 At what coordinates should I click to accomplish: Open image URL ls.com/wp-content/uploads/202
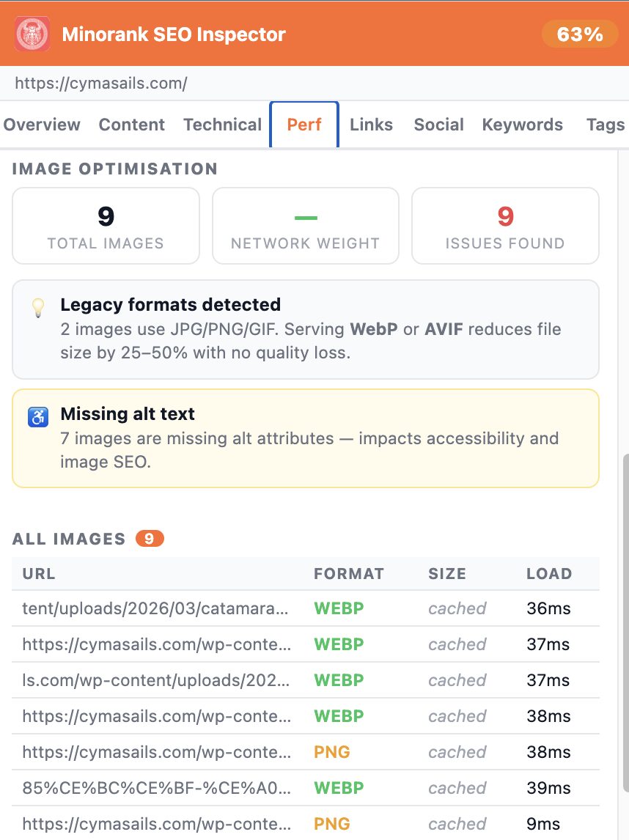156,679
